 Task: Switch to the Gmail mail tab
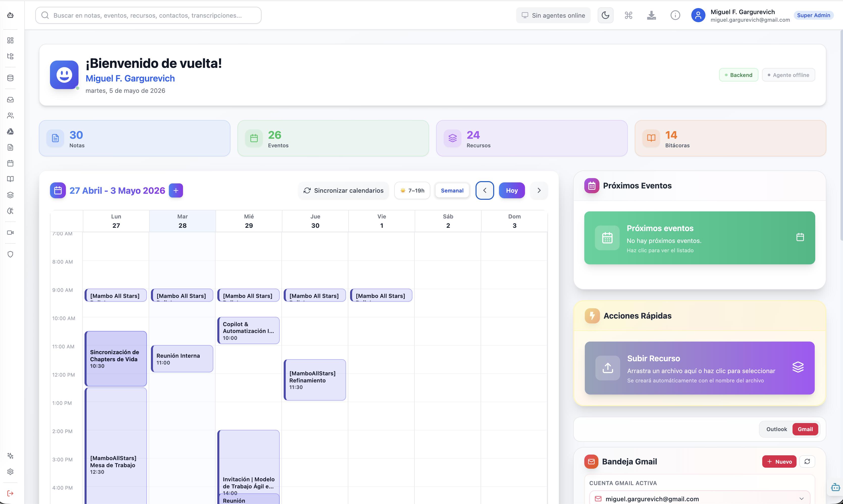(805, 429)
